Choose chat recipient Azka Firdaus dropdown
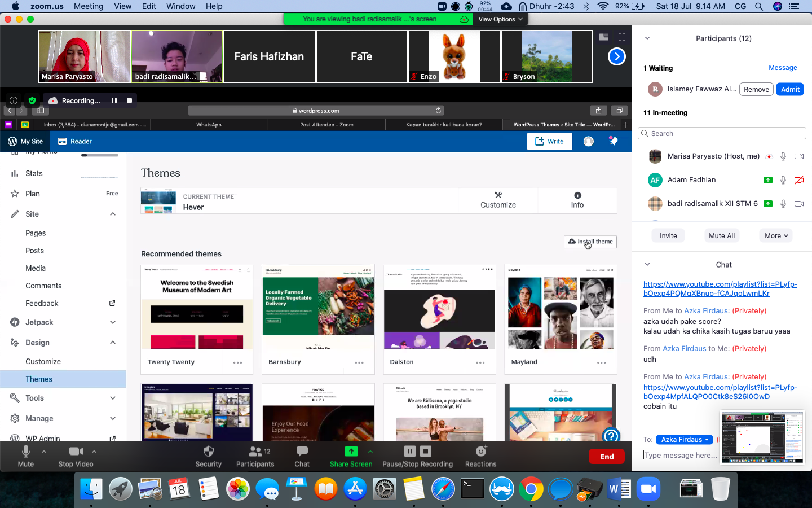 click(x=685, y=439)
